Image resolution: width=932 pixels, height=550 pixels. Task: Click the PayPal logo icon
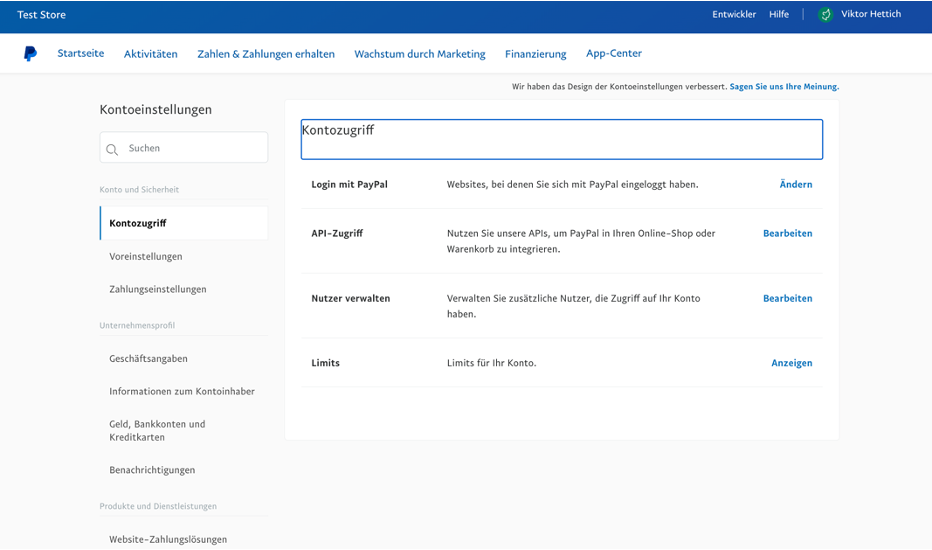coord(30,54)
